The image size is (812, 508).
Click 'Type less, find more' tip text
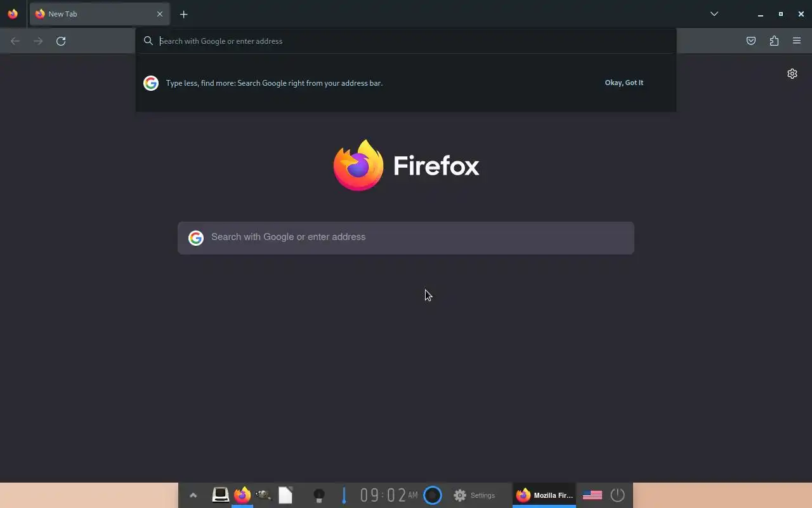coord(274,83)
